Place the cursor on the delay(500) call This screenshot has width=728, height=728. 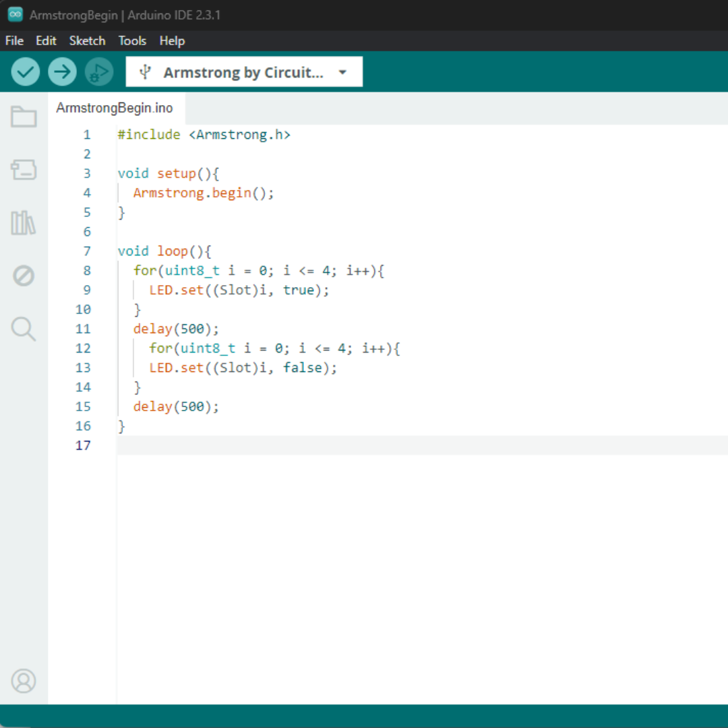point(175,328)
